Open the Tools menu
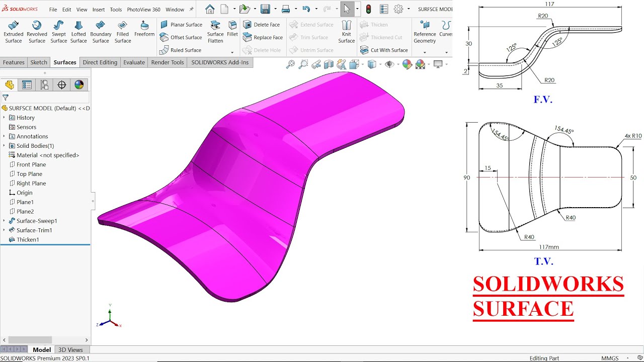The height and width of the screenshot is (362, 644). point(116,10)
